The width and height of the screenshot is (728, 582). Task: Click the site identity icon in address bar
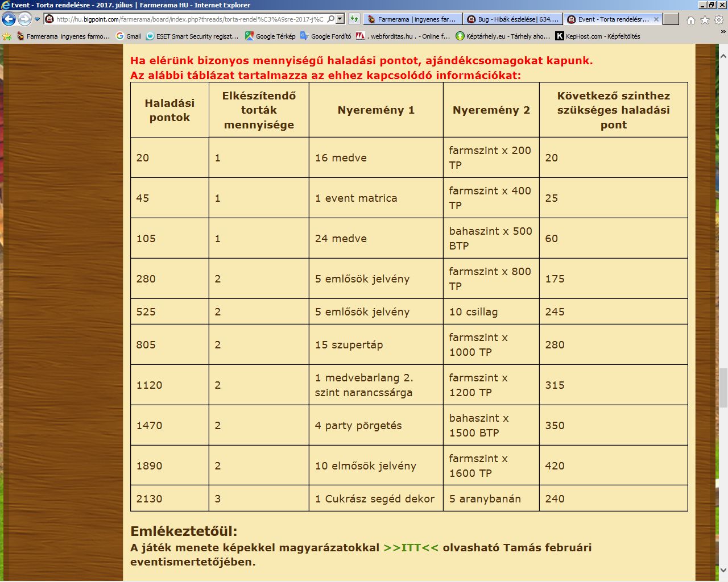(x=49, y=19)
